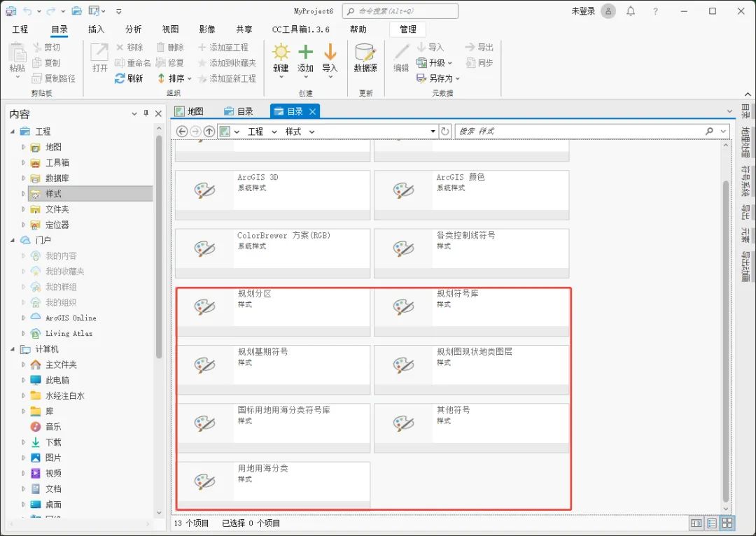756x536 pixels.
Task: Refresh the catalog path bar
Action: [445, 131]
